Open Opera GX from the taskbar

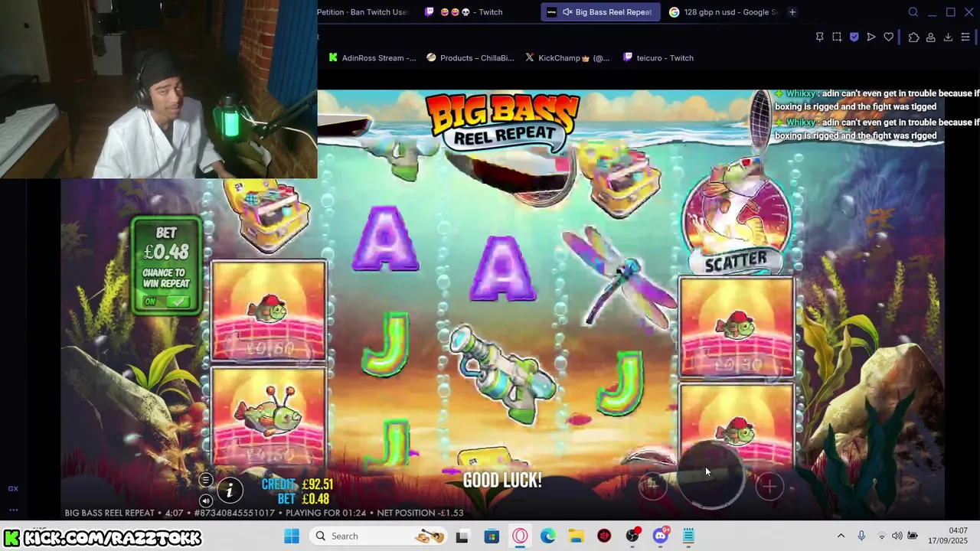click(x=520, y=536)
